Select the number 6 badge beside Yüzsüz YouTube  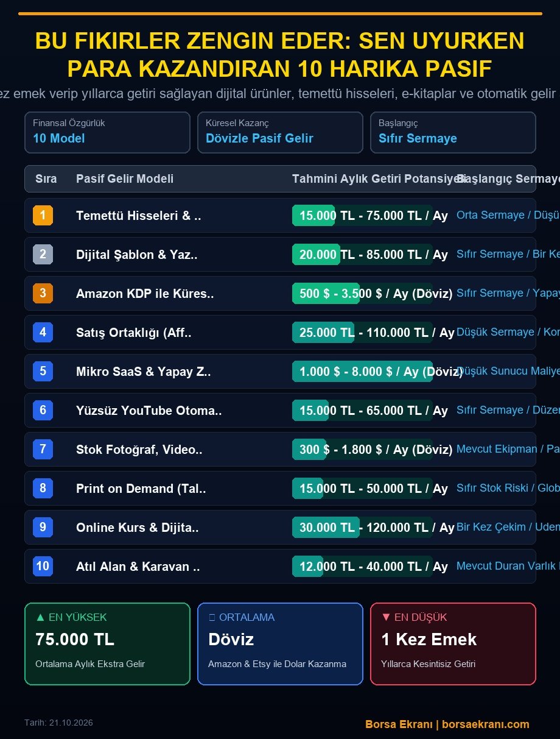pos(43,410)
